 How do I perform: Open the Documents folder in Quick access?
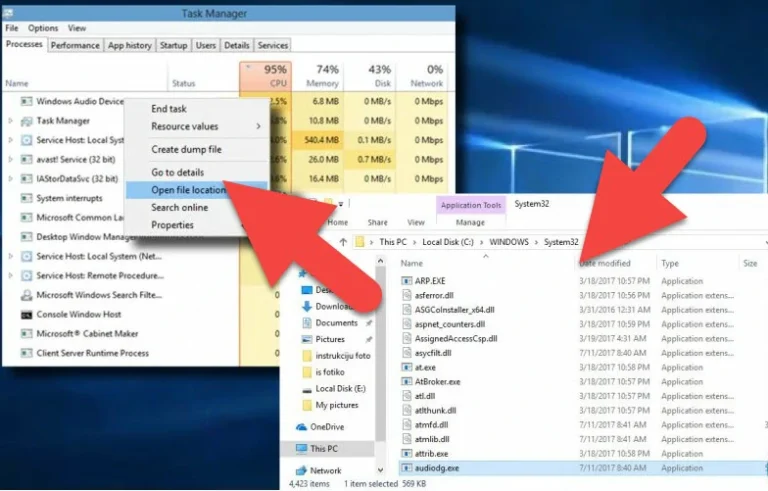click(x=335, y=323)
